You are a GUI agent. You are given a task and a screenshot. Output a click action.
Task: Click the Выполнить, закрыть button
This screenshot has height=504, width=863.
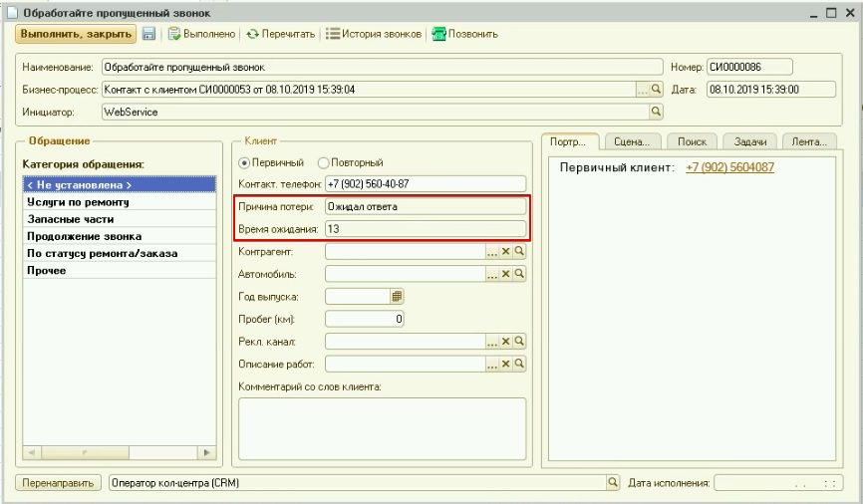click(x=75, y=35)
